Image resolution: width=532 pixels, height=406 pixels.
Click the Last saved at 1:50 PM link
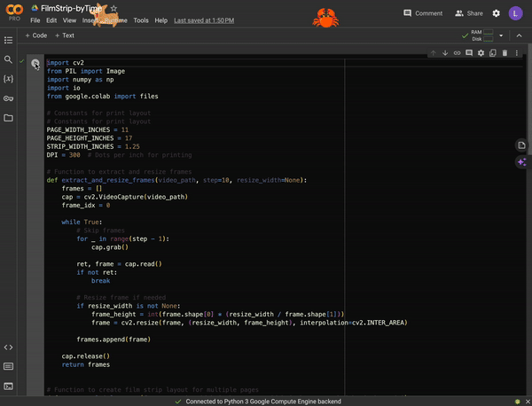coord(205,20)
